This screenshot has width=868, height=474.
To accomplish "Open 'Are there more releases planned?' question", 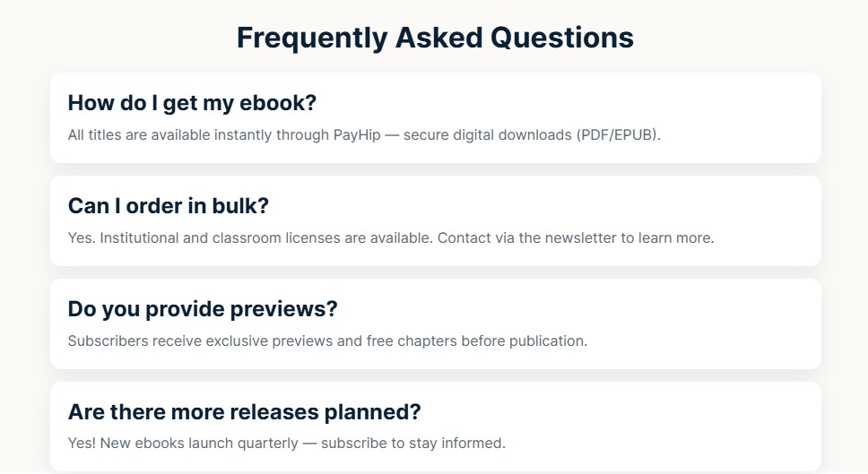I will point(244,411).
